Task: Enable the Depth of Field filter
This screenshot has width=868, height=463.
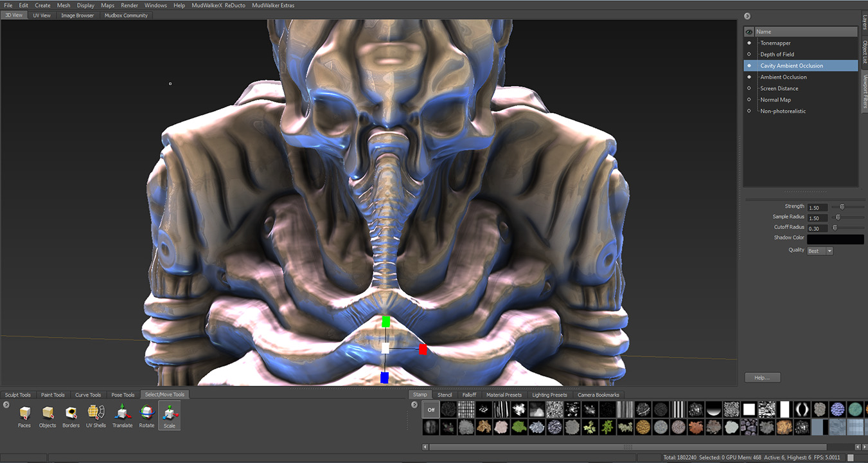Action: tap(749, 55)
